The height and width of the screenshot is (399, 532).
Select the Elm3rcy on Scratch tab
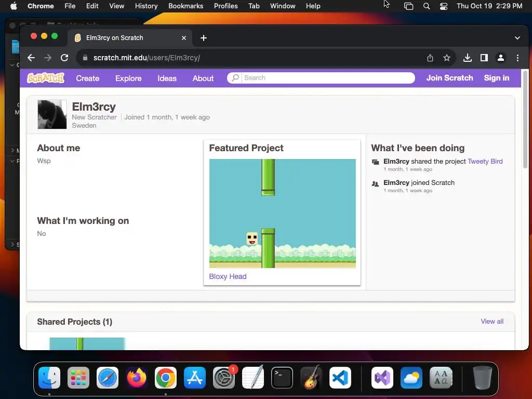coord(129,38)
